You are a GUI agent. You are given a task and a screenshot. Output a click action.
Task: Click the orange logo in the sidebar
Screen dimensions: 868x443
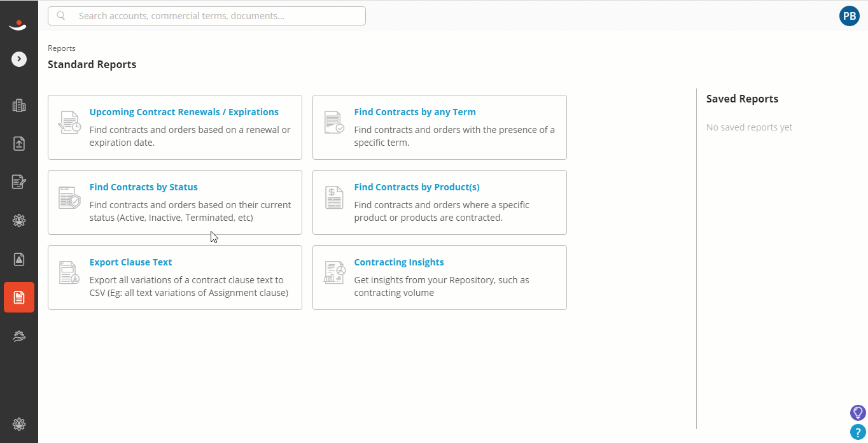point(18,25)
